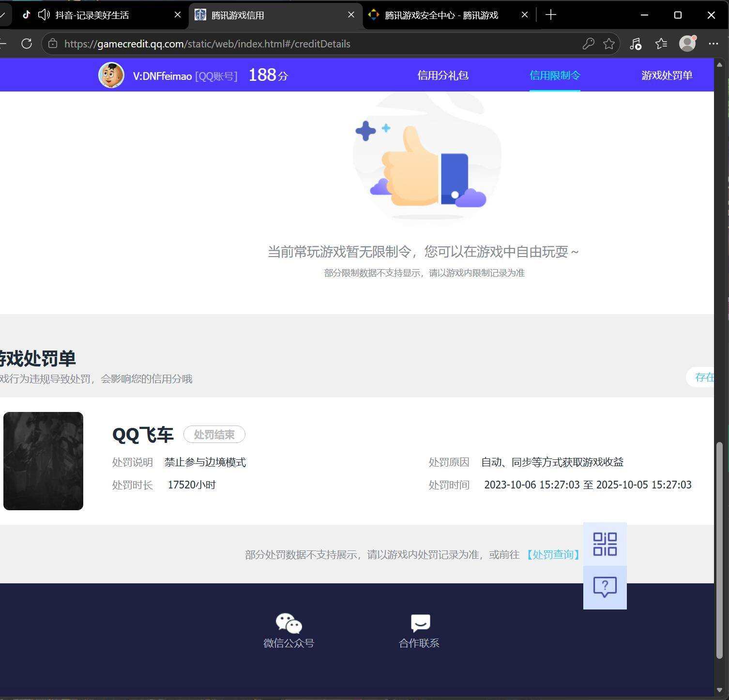
Task: Click the [QQ账号] label
Action: (216, 76)
